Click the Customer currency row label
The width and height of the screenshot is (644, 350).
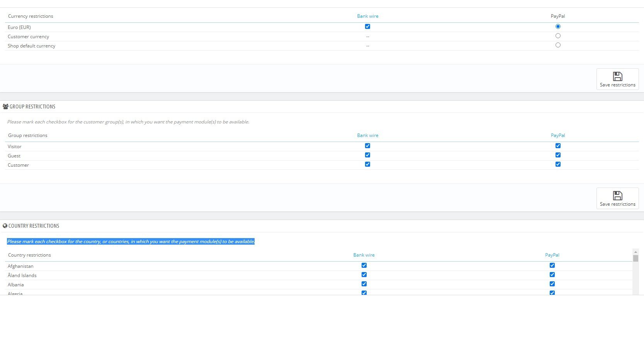(x=28, y=37)
